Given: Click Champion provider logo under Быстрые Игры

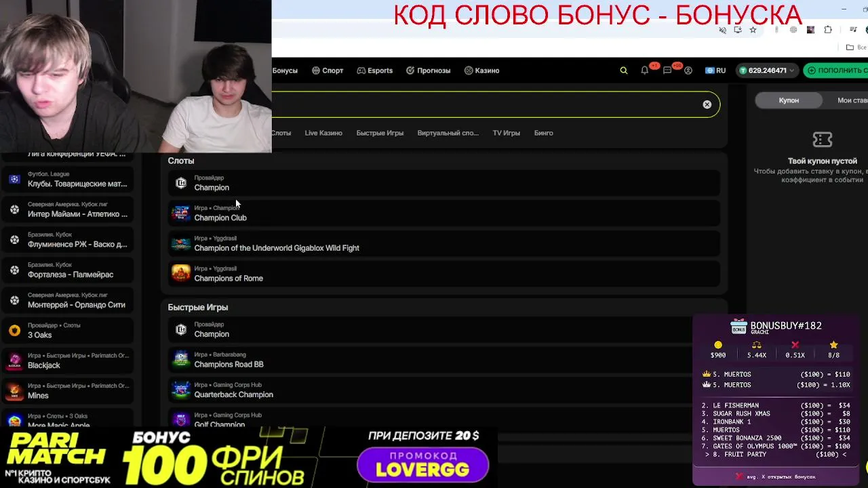Looking at the screenshot, I should (181, 329).
